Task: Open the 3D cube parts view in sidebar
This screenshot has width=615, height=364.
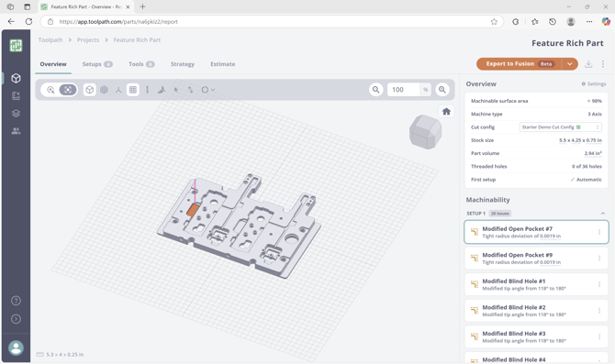Action: click(16, 78)
